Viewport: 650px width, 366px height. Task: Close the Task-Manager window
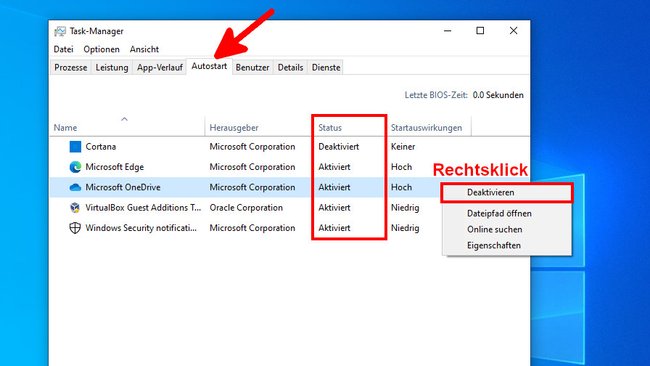coord(513,31)
